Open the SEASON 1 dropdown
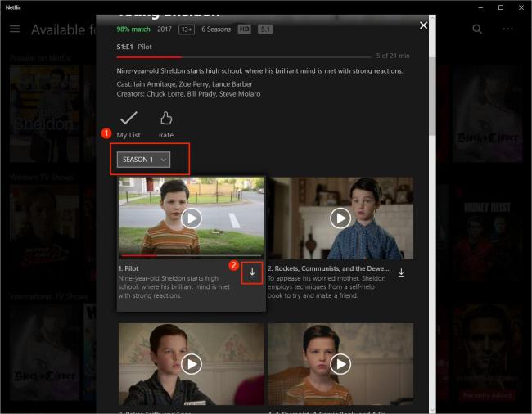Image resolution: width=532 pixels, height=414 pixels. (143, 160)
